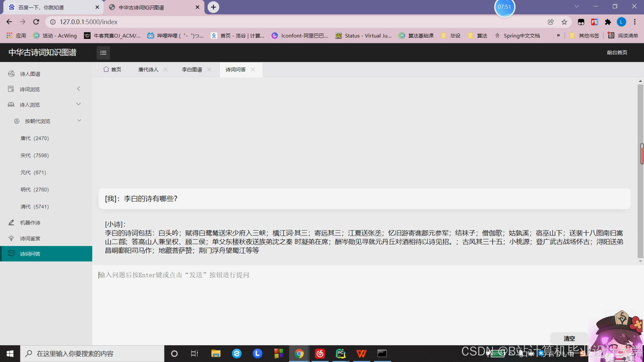
Task: Click the browser reload page icon
Action: click(x=36, y=22)
